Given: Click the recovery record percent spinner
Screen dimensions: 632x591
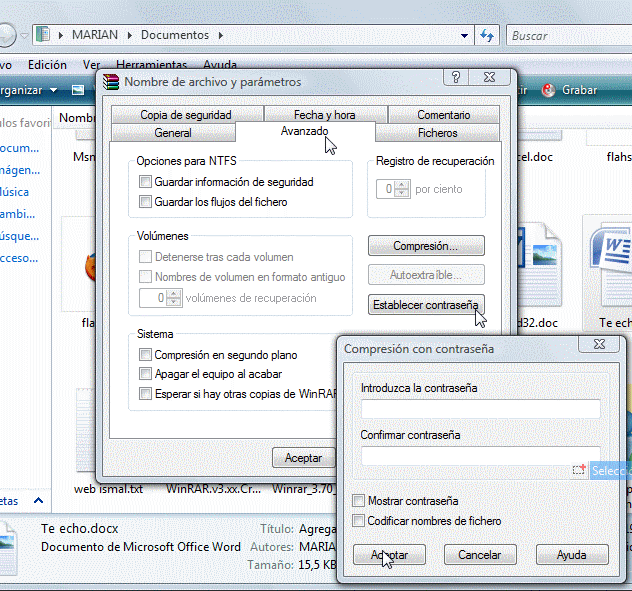Looking at the screenshot, I should point(401,189).
